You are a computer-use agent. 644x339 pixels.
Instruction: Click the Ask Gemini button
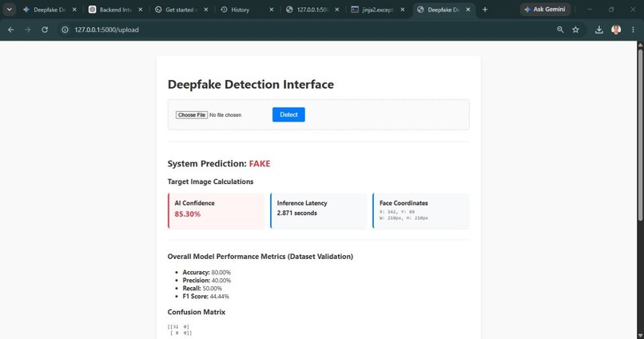[x=545, y=9]
